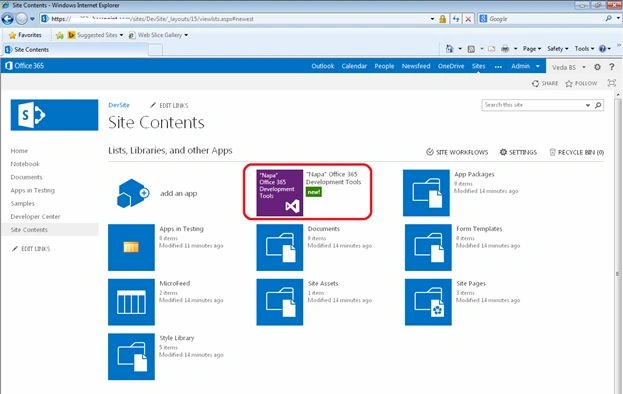Click the SharePoint logo tile
Viewport: 623px width, 394px height.
point(54,115)
